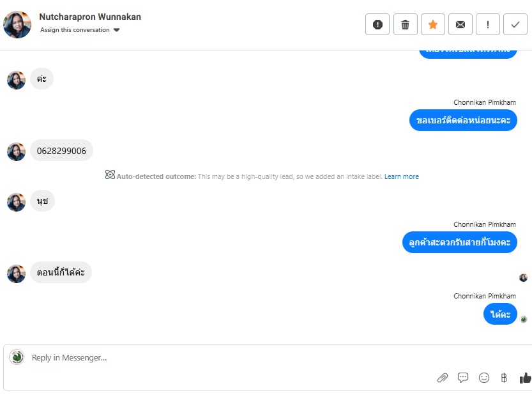This screenshot has height=395, width=532.
Task: Mark conversation done with the checkmark
Action: [515, 24]
